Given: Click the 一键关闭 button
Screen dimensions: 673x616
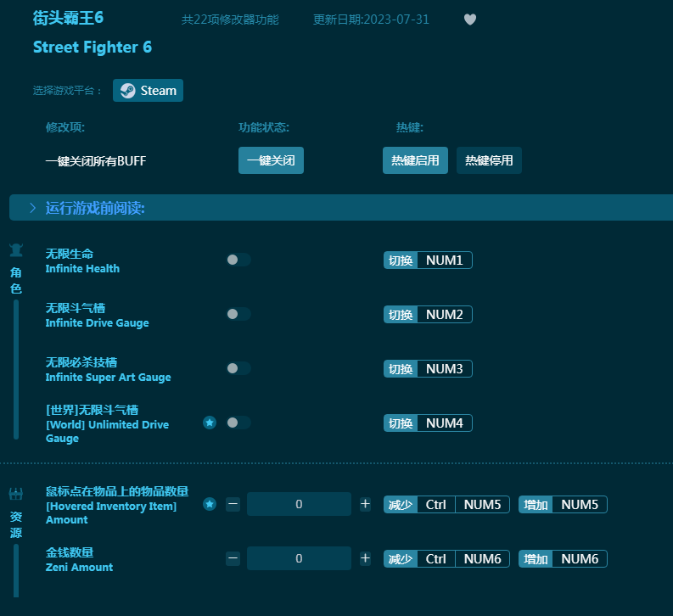Looking at the screenshot, I should pyautogui.click(x=271, y=160).
